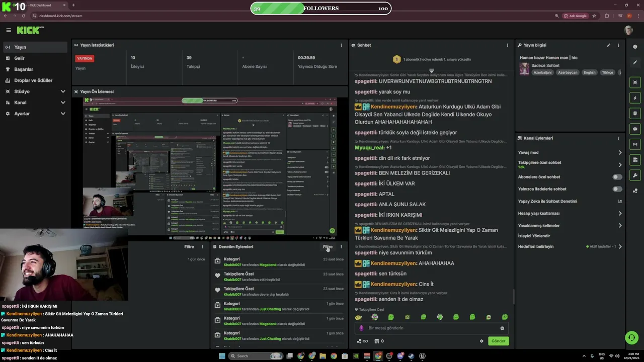Open the Windows Start menu
Screen dimensions: 644x362
coord(222,356)
